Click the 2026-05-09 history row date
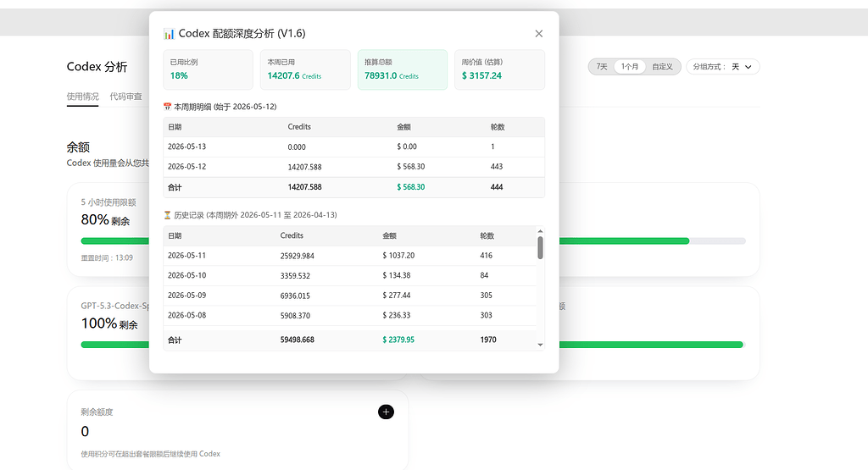Image resolution: width=868 pixels, height=470 pixels. point(186,296)
